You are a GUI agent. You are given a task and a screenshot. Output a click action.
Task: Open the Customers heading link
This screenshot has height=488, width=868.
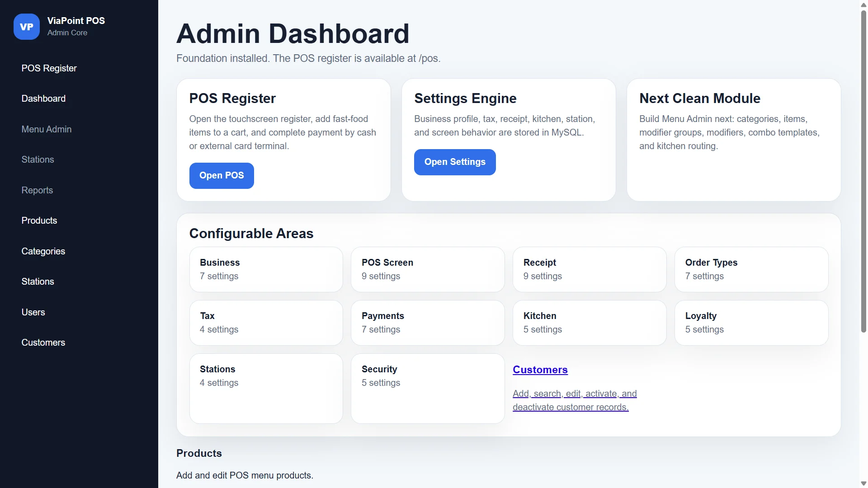click(x=540, y=370)
